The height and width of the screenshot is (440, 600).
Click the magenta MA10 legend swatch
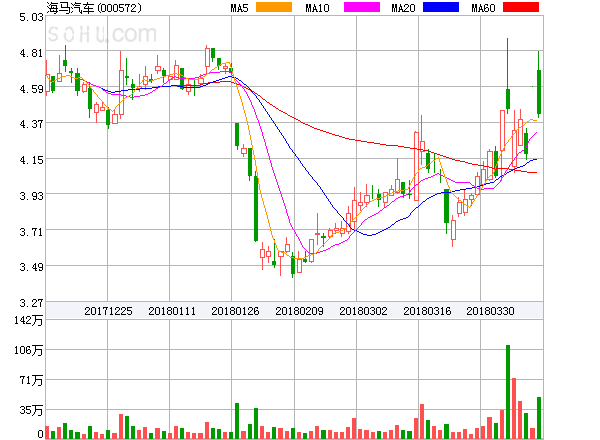coord(362,7)
